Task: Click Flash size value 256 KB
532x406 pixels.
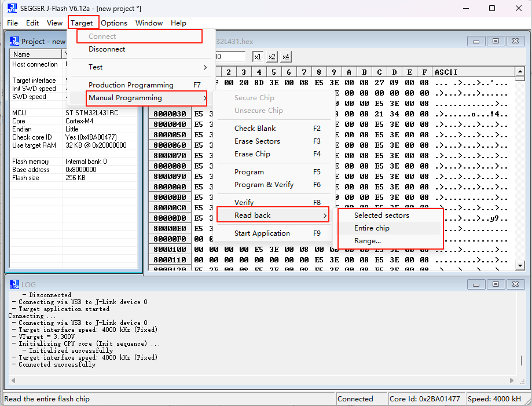Action: click(x=75, y=178)
